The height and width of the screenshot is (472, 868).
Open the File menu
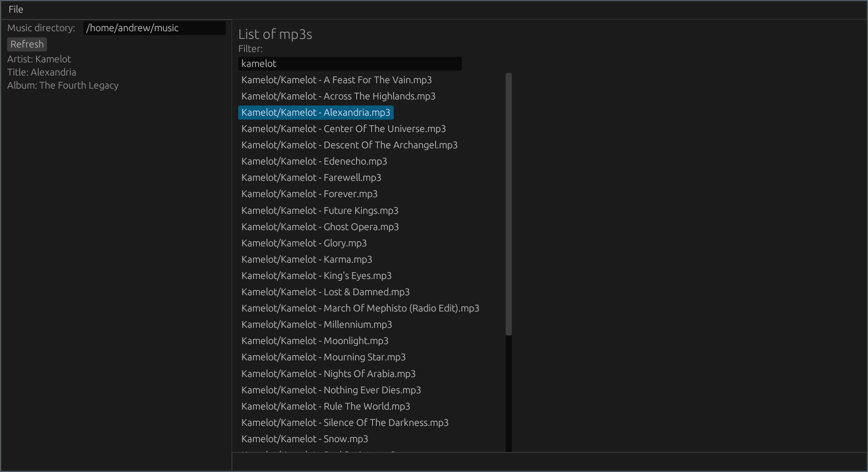[x=16, y=9]
